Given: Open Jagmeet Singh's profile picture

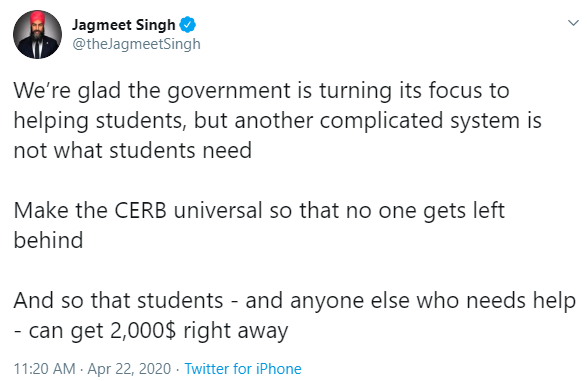Looking at the screenshot, I should (37, 34).
